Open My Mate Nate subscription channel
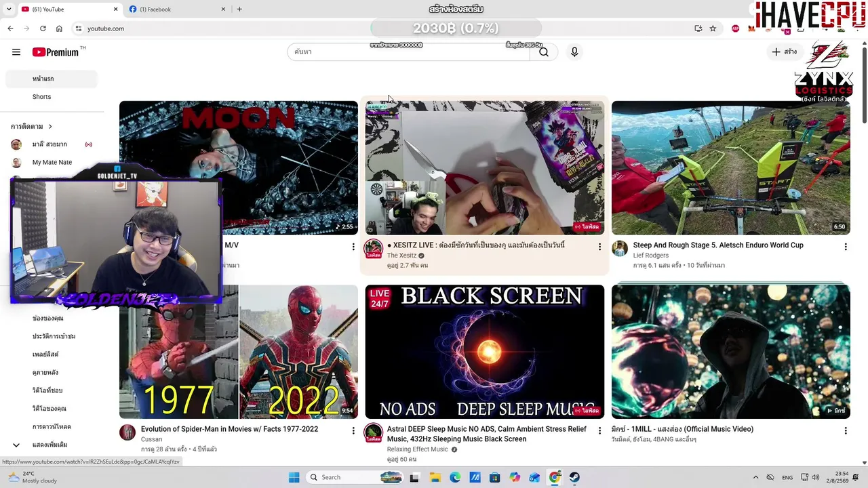The height and width of the screenshot is (488, 868). 51,163
